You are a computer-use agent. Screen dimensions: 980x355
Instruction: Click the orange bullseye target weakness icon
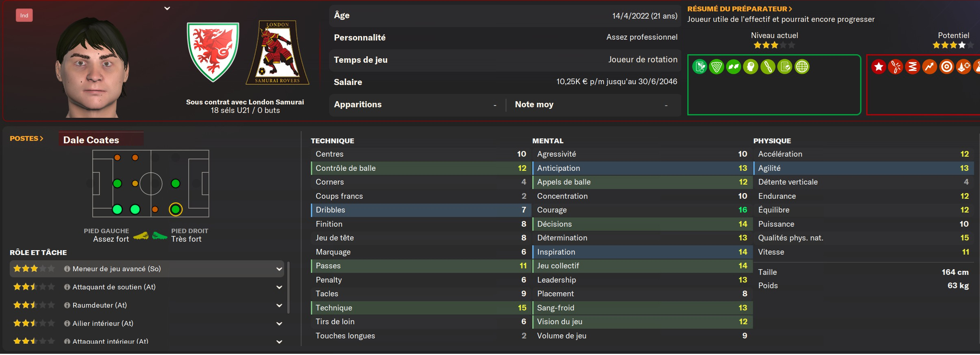click(946, 67)
